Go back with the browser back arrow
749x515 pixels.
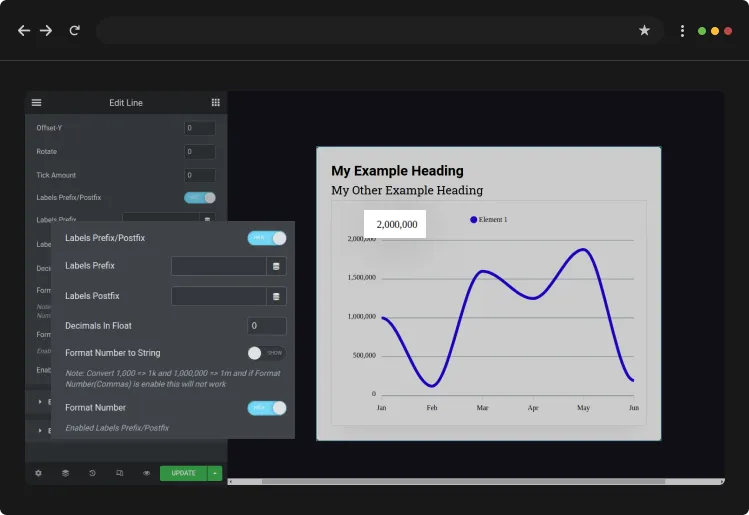pyautogui.click(x=24, y=31)
